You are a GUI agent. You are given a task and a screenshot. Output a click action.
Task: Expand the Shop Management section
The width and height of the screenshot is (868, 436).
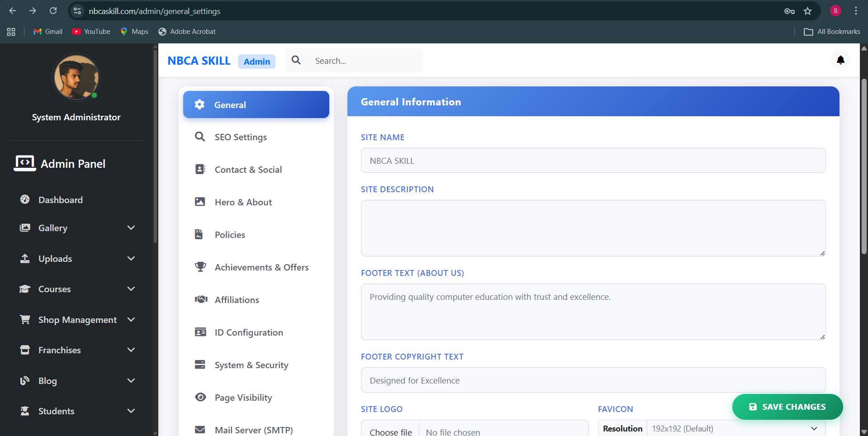point(131,320)
